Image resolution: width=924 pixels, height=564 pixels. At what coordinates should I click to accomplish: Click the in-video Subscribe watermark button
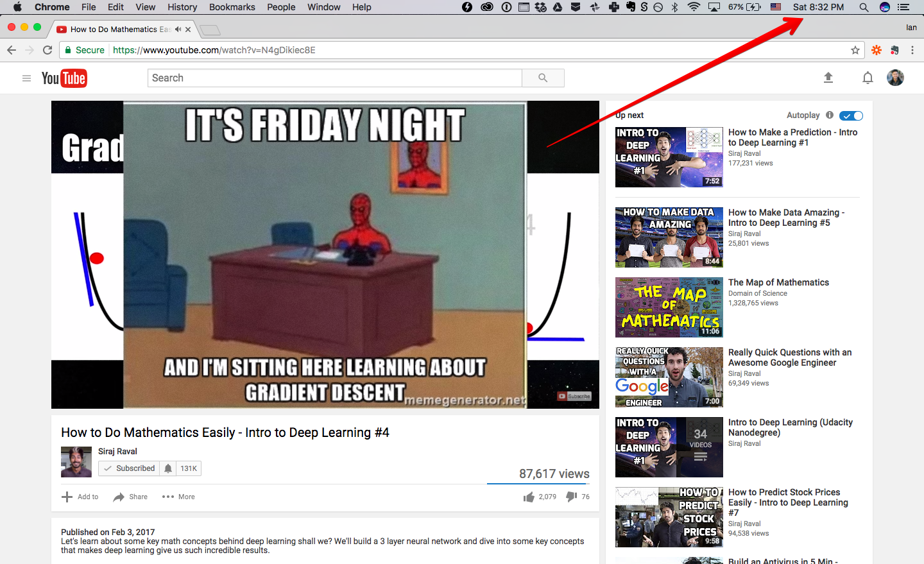coord(574,397)
